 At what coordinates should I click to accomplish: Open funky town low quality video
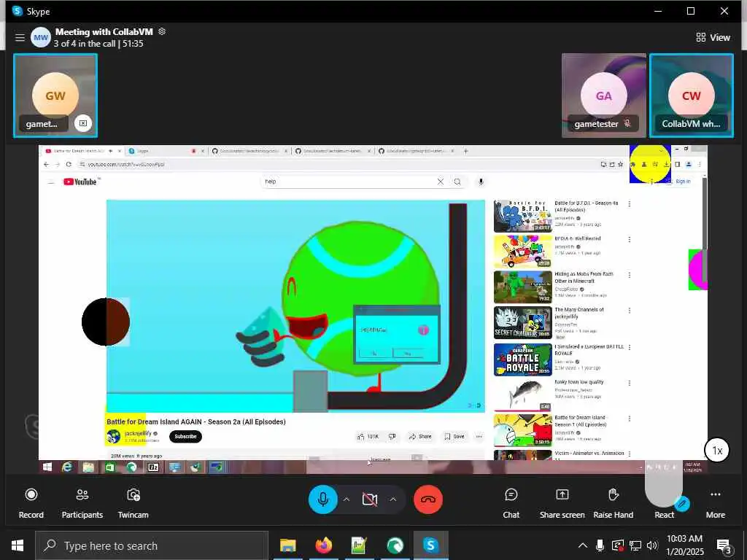pos(522,394)
